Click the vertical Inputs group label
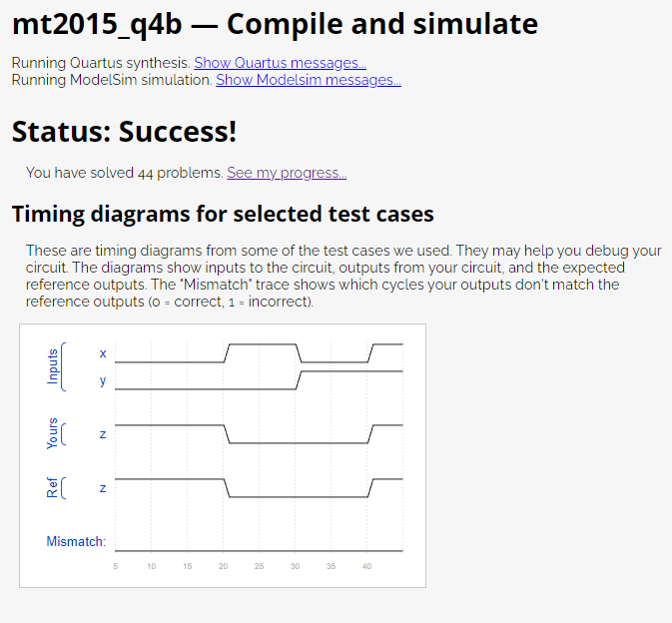 tap(54, 366)
